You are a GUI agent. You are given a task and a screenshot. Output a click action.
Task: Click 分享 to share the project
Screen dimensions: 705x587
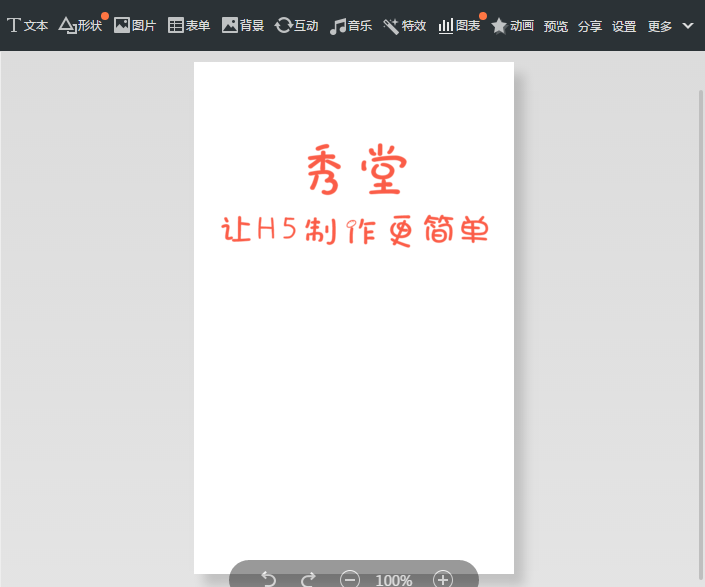[590, 27]
